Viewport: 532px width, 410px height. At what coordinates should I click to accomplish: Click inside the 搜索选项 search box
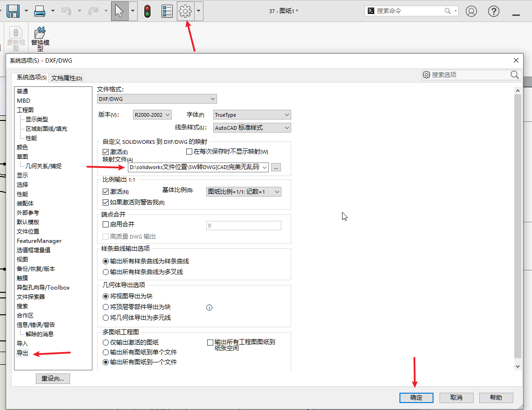pyautogui.click(x=470, y=75)
